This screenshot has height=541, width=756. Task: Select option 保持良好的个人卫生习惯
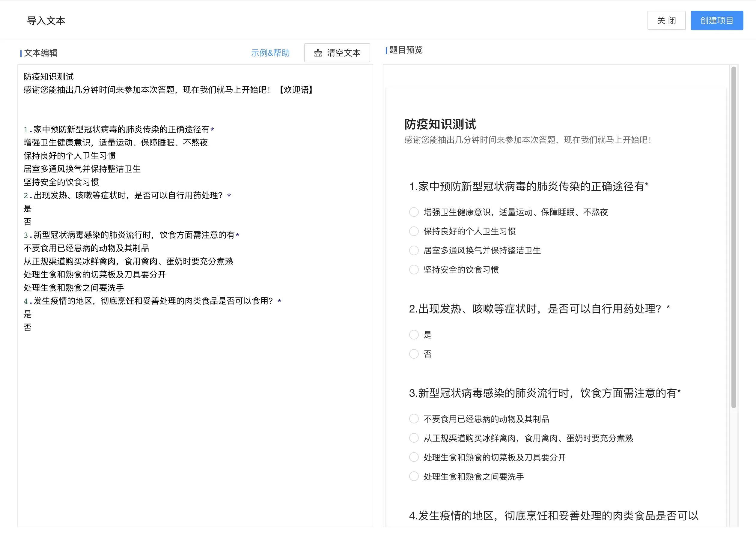tap(414, 231)
